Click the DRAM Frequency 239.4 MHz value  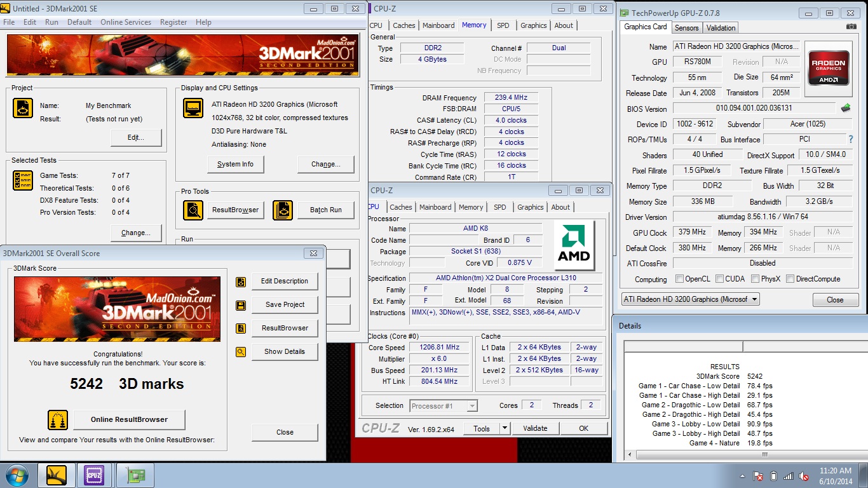pyautogui.click(x=511, y=98)
